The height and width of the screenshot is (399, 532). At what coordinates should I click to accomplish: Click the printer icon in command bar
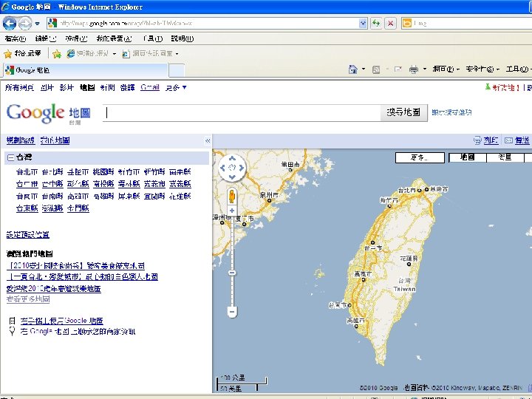414,69
